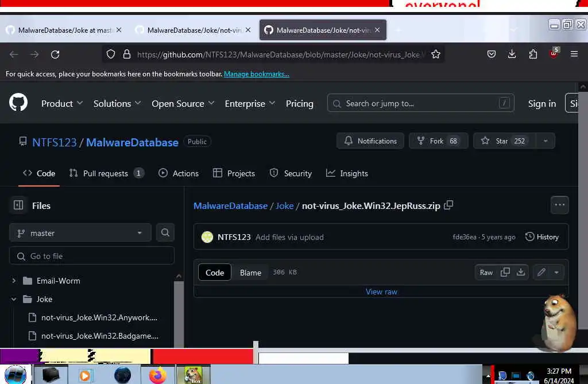Open the Actions tab
The height and width of the screenshot is (384, 588).
pyautogui.click(x=179, y=173)
